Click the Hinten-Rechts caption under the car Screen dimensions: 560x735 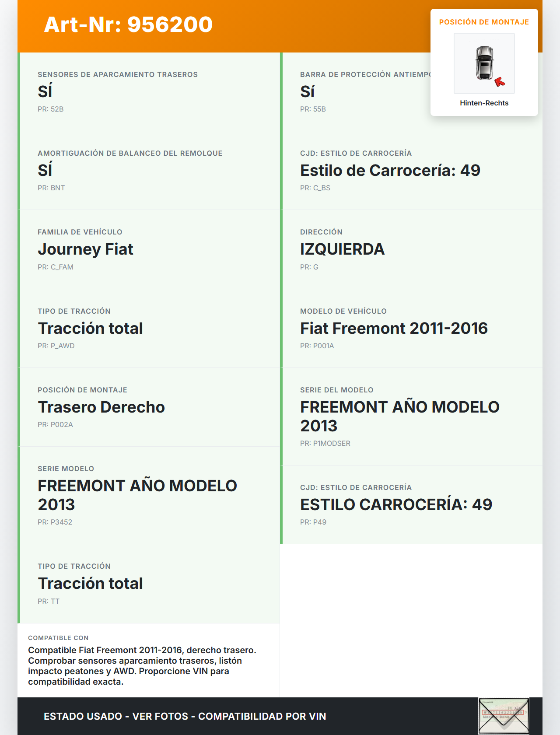coord(484,103)
